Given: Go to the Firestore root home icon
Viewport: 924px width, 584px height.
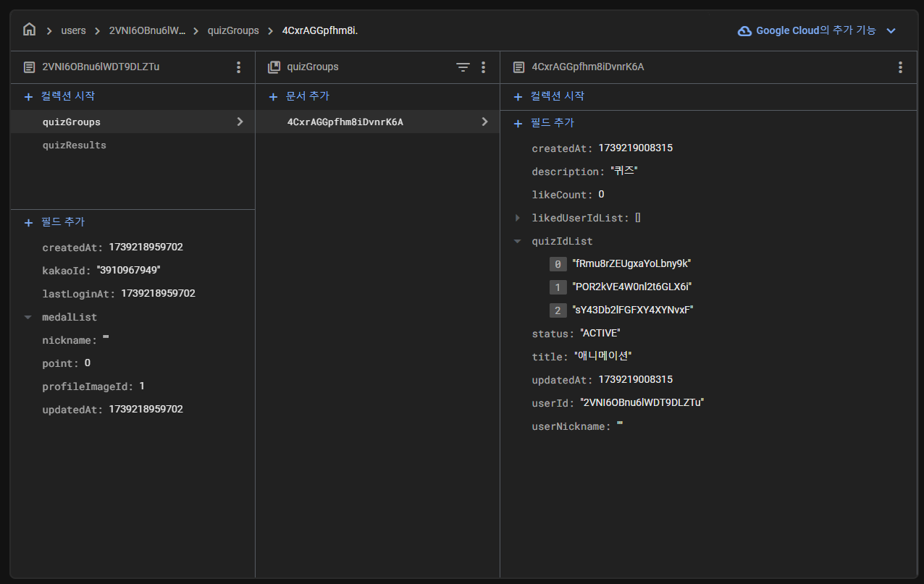Looking at the screenshot, I should click(29, 30).
